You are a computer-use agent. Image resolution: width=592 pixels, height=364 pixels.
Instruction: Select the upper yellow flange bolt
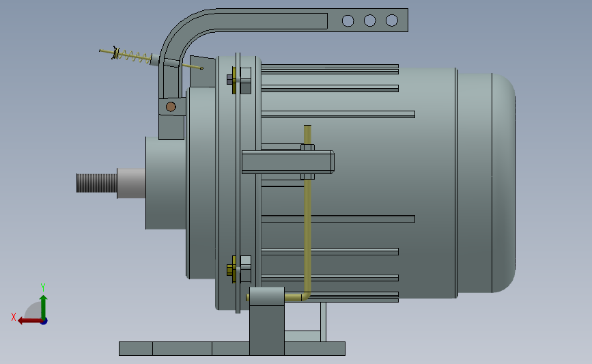[234, 80]
